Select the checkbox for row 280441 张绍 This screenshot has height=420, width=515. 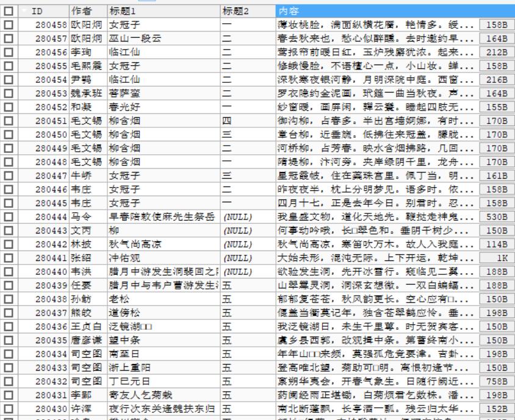[9, 258]
